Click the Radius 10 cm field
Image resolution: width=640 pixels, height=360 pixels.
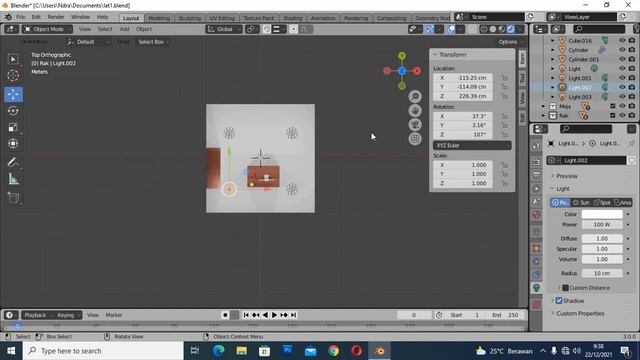point(602,273)
